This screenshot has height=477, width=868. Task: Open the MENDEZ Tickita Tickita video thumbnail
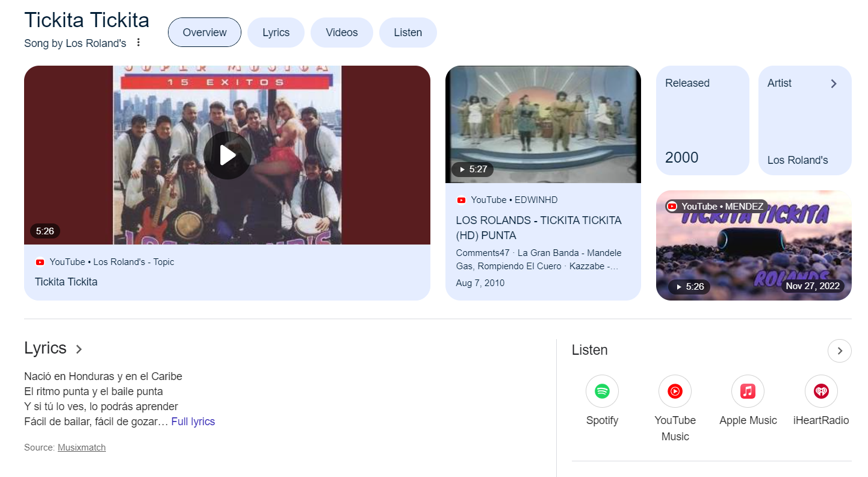click(x=754, y=245)
